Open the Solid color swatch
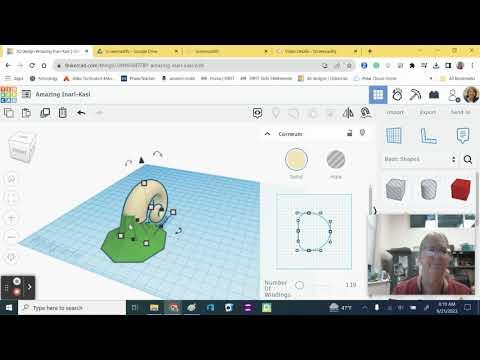 click(296, 159)
